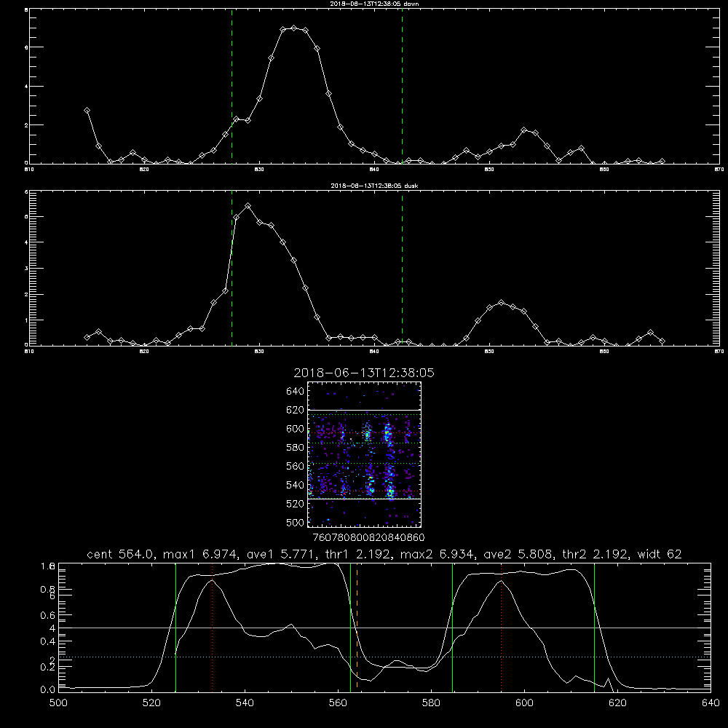Image resolution: width=728 pixels, height=728 pixels.
Task: Click the right green dashed line in dawn plot
Action: pyautogui.click(x=402, y=86)
